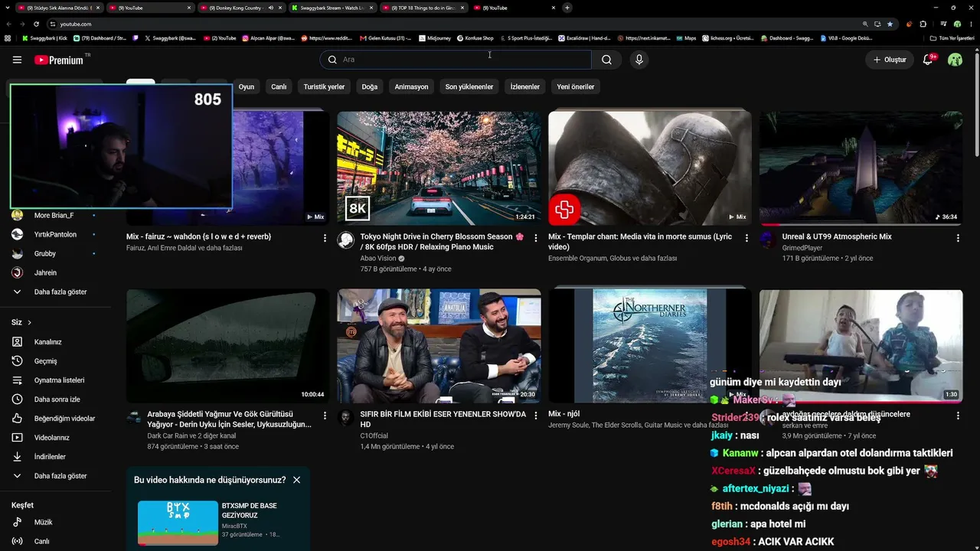Select the Turistik yerler chip
The height and width of the screenshot is (551, 980).
(324, 86)
